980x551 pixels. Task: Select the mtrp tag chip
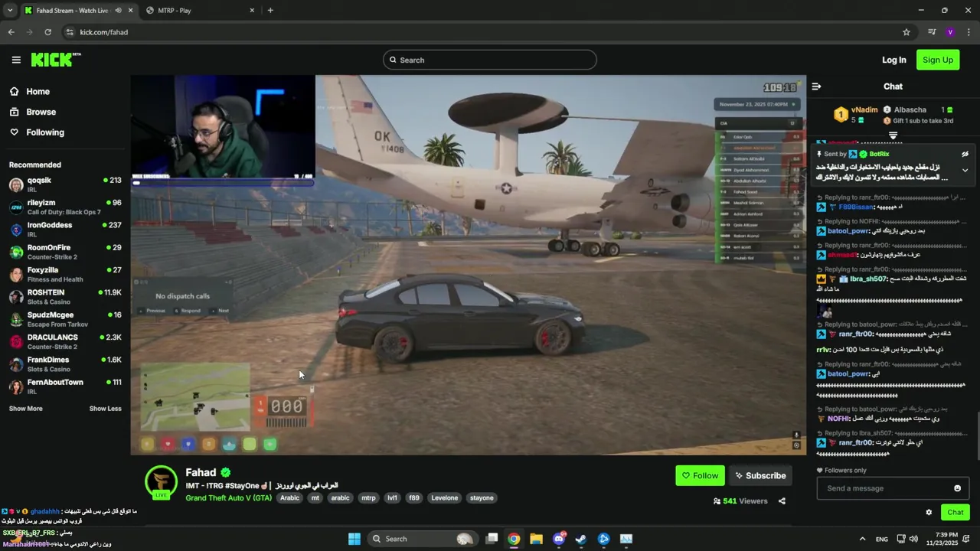pos(368,497)
